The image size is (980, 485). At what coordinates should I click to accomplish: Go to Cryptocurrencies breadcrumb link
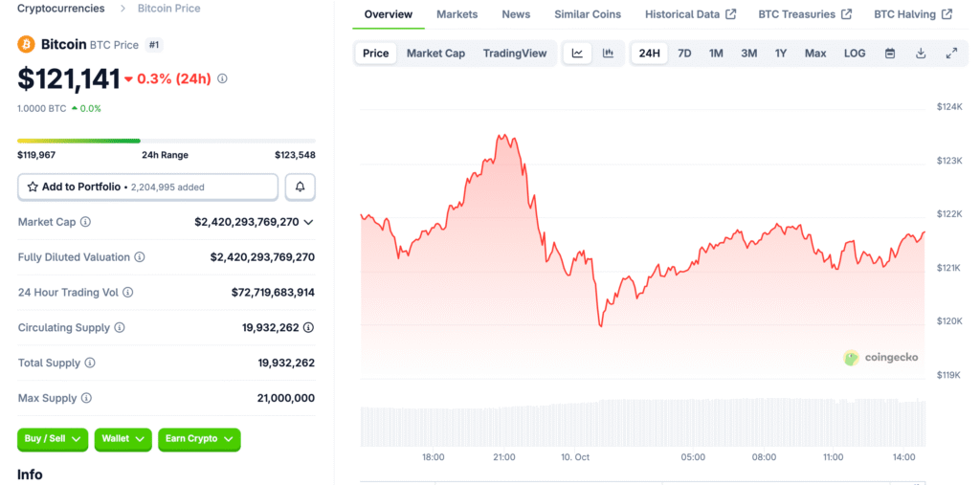click(61, 9)
